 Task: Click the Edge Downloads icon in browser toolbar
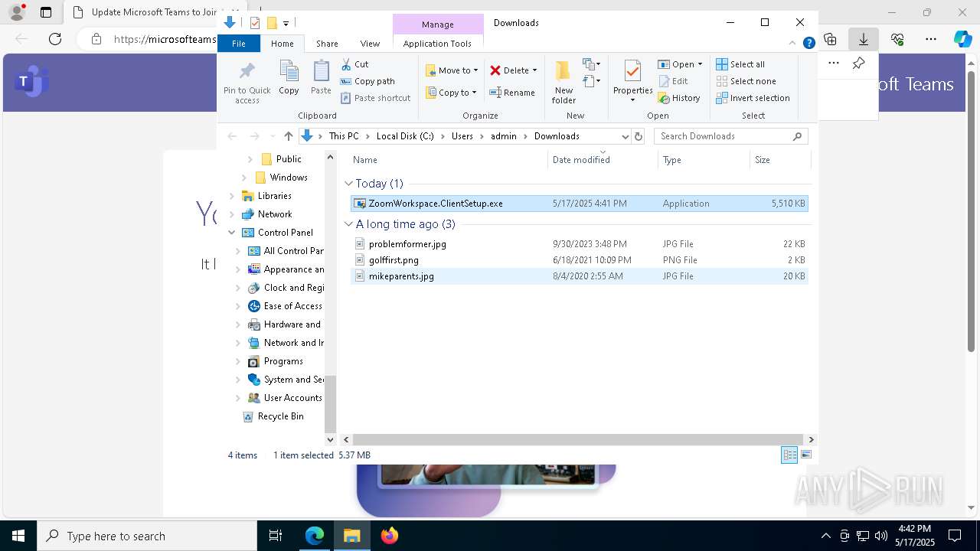[864, 39]
